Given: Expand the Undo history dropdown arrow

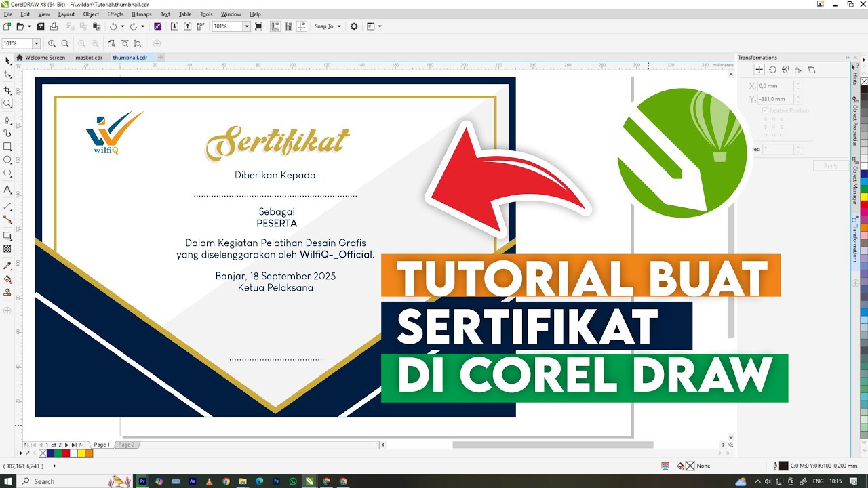Looking at the screenshot, I should pos(123,26).
